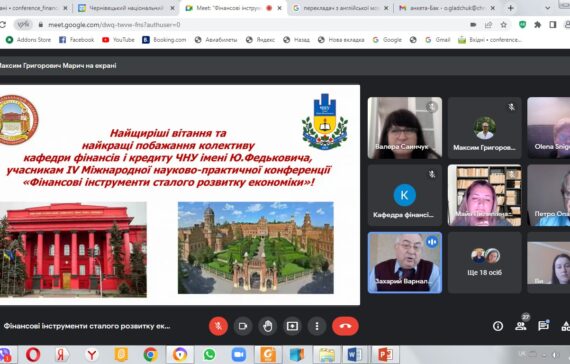Open the Activities icon in Meet

pos(566,326)
